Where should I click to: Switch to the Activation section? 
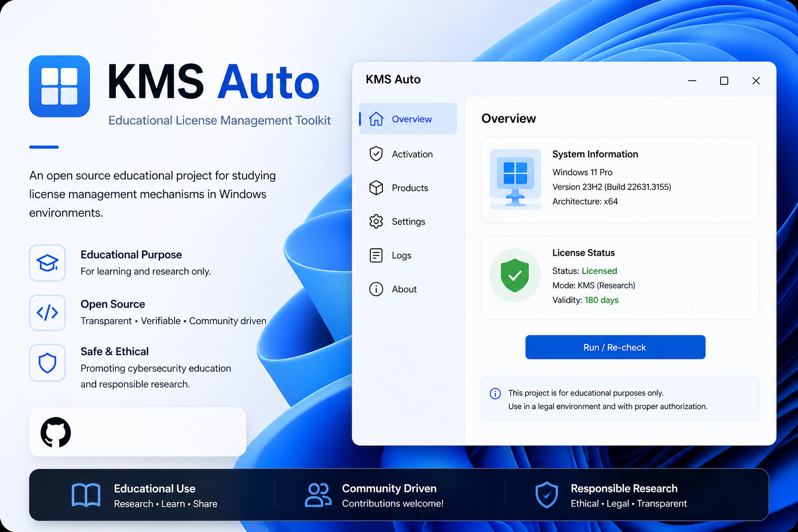point(408,154)
